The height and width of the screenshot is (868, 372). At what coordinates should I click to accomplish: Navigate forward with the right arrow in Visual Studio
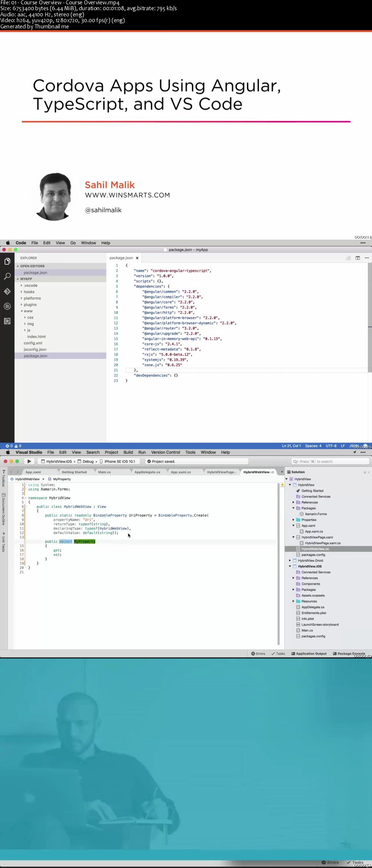pos(17,472)
